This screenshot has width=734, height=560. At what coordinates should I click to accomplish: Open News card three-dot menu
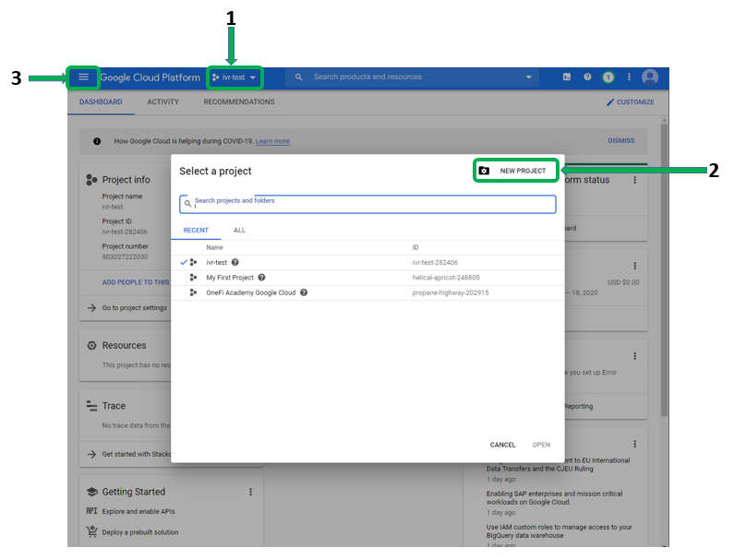coord(635,444)
